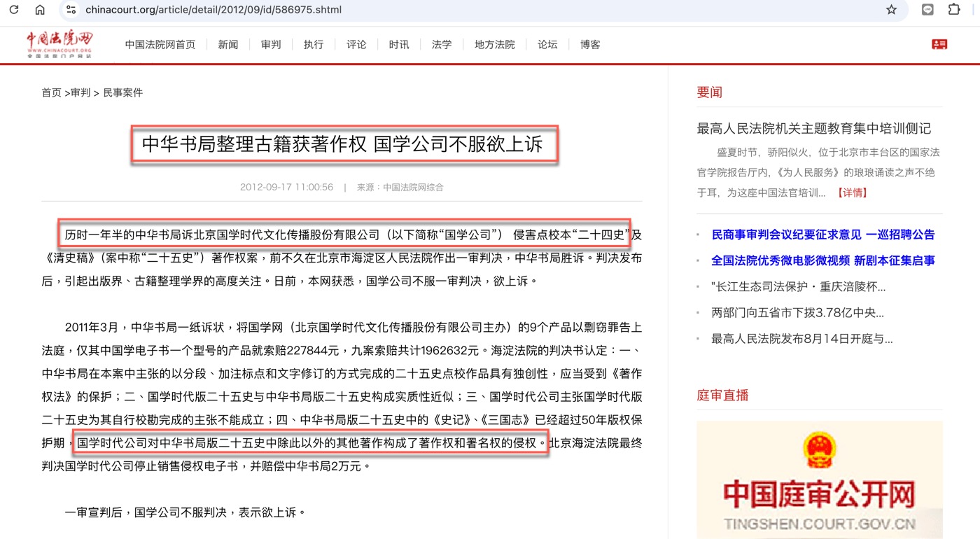Visit the 论坛 navigation item
The image size is (980, 539).
tap(547, 44)
